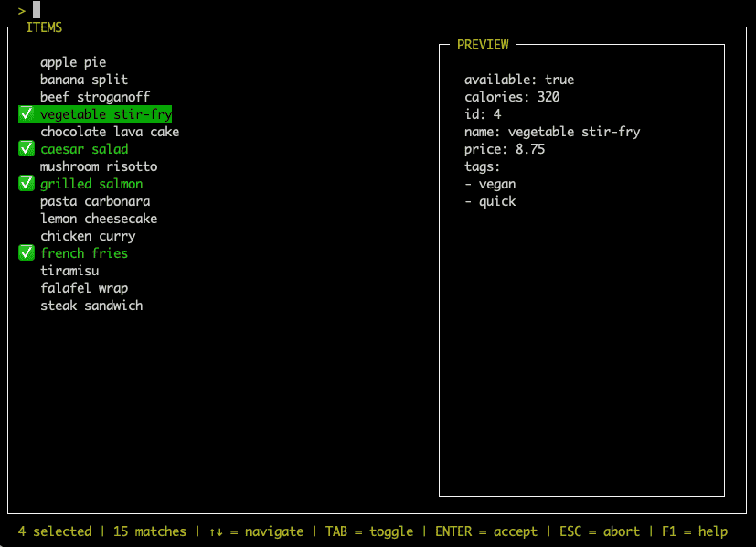Image resolution: width=756 pixels, height=547 pixels.
Task: Click the '4 selected' status text
Action: [x=55, y=531]
